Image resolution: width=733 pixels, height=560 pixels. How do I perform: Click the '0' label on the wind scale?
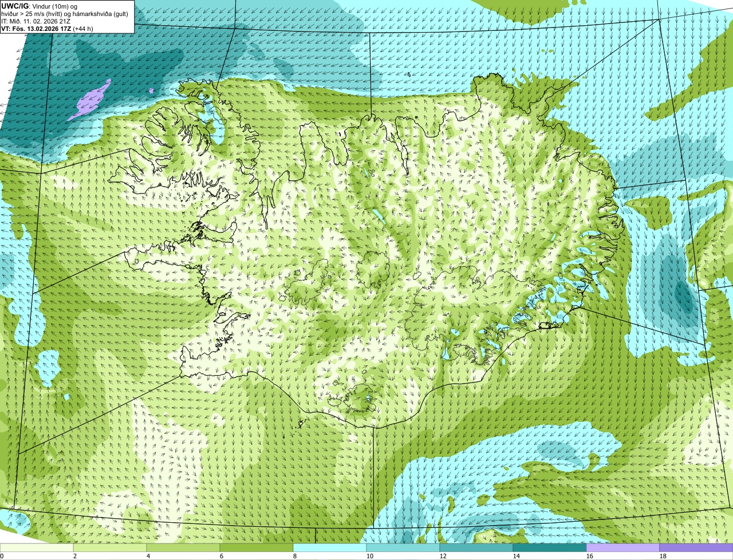2,556
